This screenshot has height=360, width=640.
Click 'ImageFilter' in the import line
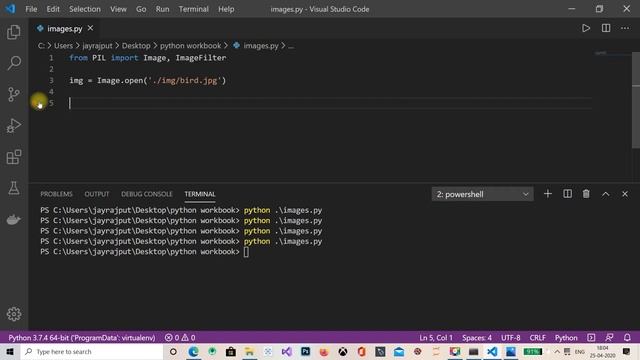click(x=201, y=58)
